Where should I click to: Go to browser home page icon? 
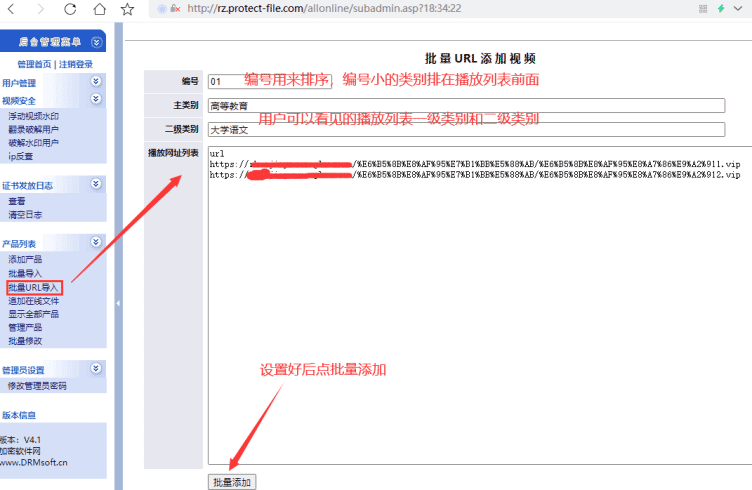click(98, 9)
